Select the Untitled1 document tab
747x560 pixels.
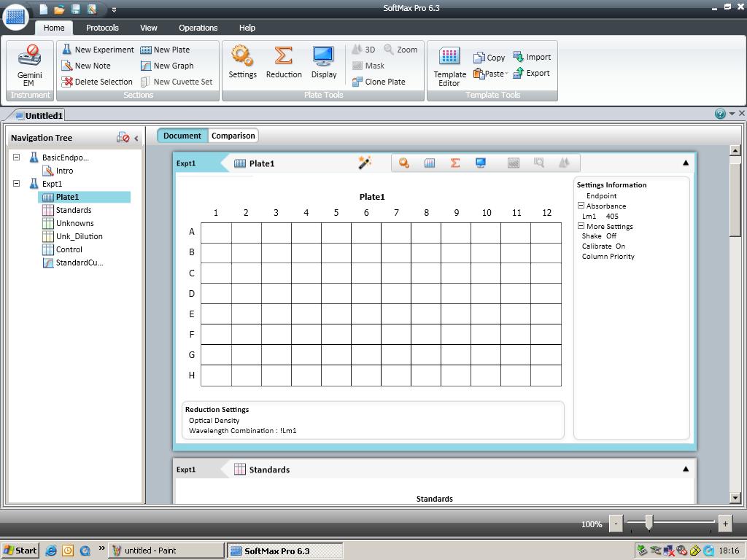[x=39, y=115]
